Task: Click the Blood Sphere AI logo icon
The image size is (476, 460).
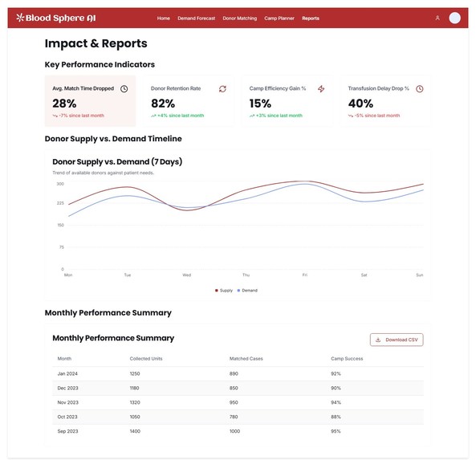Action: (x=20, y=18)
